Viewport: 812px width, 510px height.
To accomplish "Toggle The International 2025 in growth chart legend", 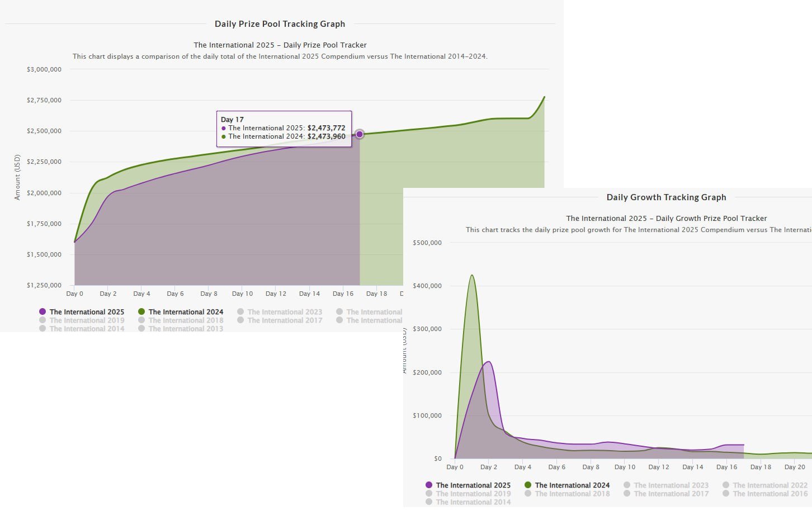I will [x=468, y=485].
